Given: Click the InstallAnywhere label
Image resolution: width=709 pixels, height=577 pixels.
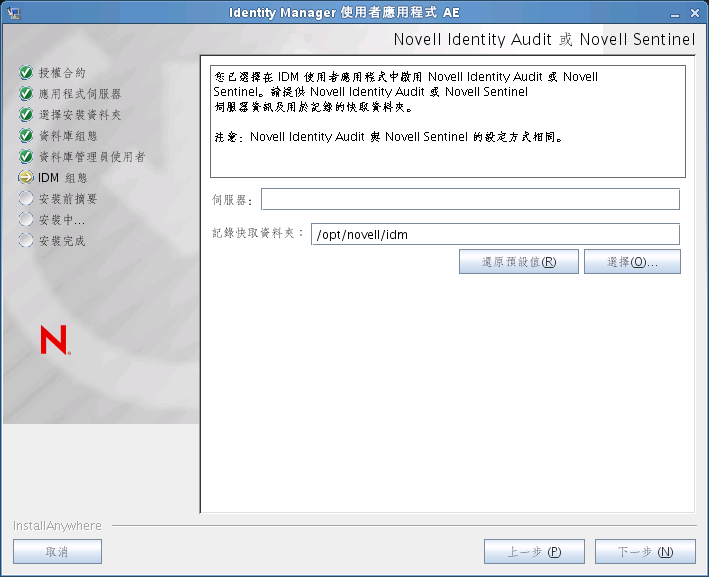Looking at the screenshot, I should coord(57,526).
